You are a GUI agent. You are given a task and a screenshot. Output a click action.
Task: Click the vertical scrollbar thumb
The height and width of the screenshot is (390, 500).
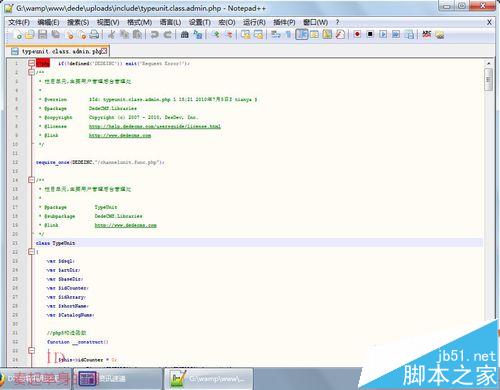coord(489,79)
